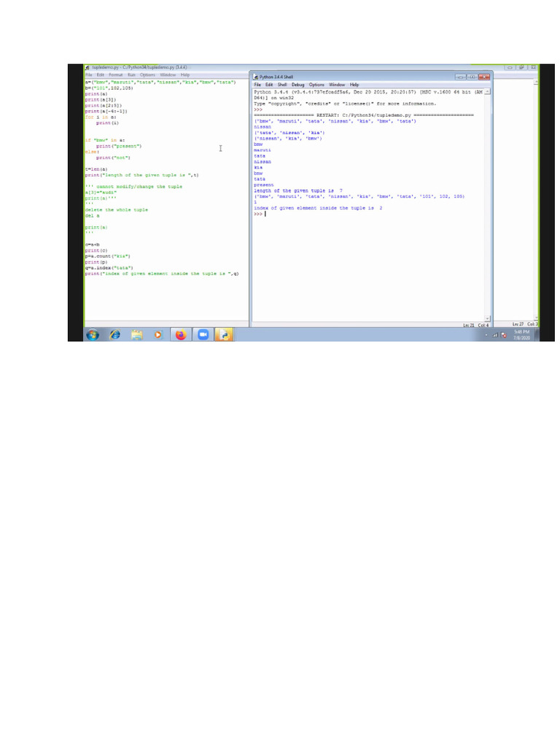Click the network signal tray icon
The height and width of the screenshot is (747, 560).
[x=495, y=336]
